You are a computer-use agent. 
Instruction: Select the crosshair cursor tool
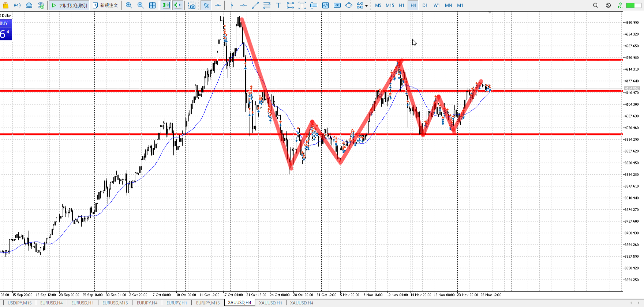click(x=218, y=5)
